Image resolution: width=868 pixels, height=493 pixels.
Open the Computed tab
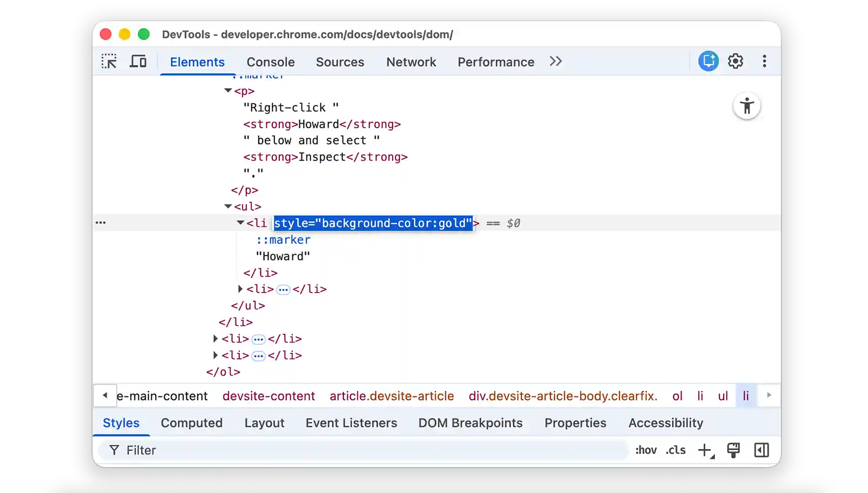tap(191, 422)
